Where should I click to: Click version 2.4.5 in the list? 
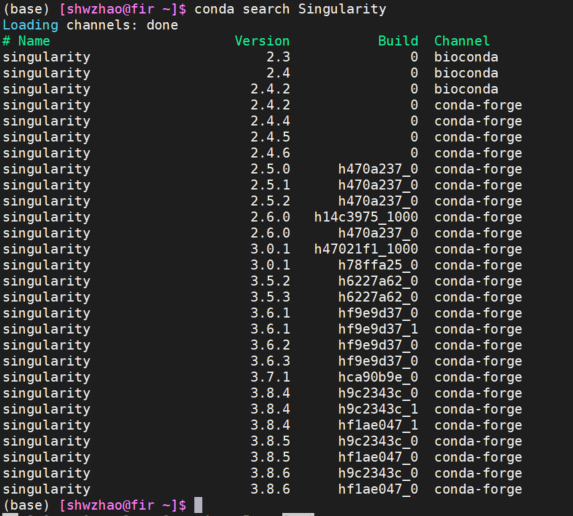[x=270, y=137]
